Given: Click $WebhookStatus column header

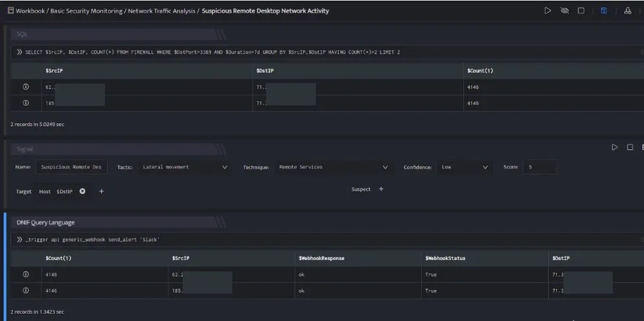Looking at the screenshot, I should point(445,258).
